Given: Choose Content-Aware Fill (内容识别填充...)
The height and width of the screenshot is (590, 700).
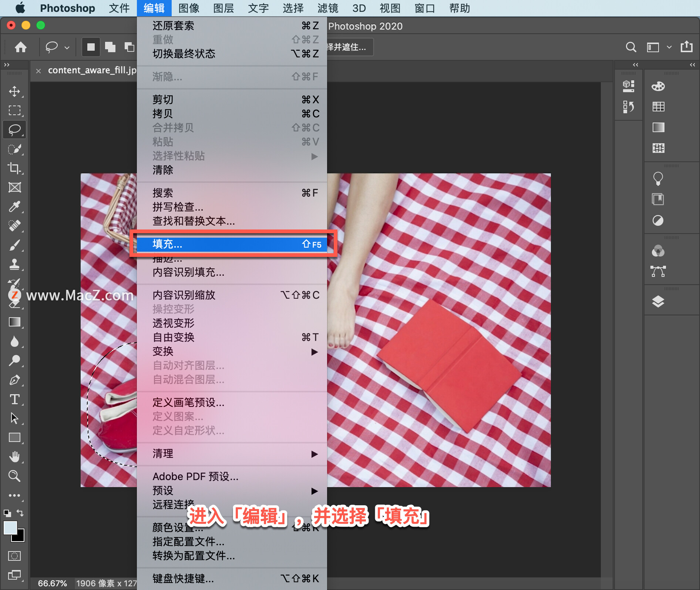Looking at the screenshot, I should (232, 272).
